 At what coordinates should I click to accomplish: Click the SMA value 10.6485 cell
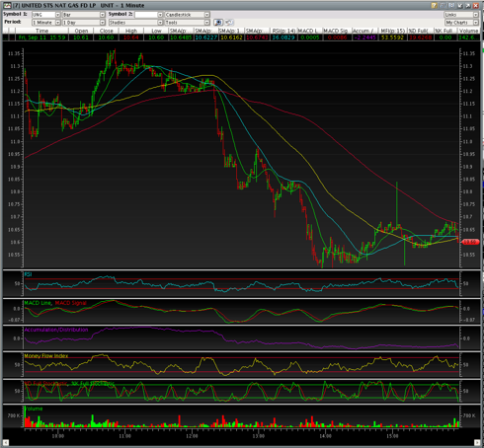[181, 37]
